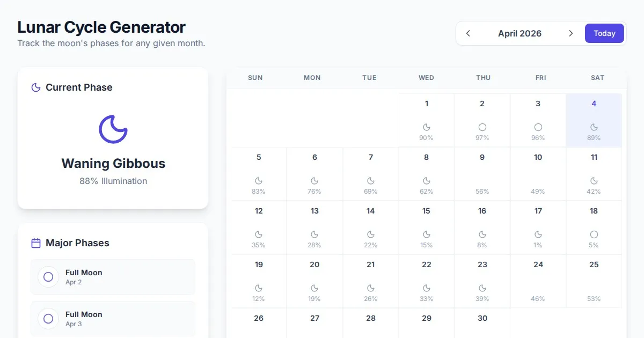The width and height of the screenshot is (644, 338).
Task: Click the Full Moon icon for Apr 3
Action: tap(48, 319)
